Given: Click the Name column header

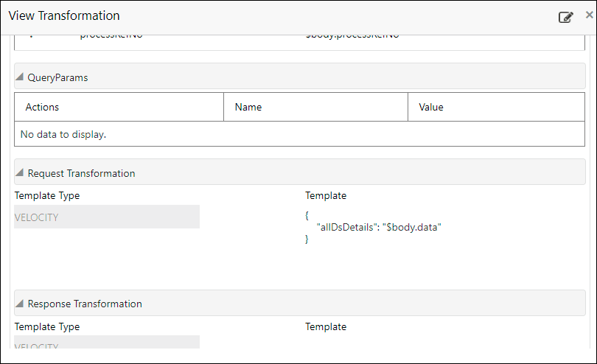Looking at the screenshot, I should pyautogui.click(x=248, y=107).
